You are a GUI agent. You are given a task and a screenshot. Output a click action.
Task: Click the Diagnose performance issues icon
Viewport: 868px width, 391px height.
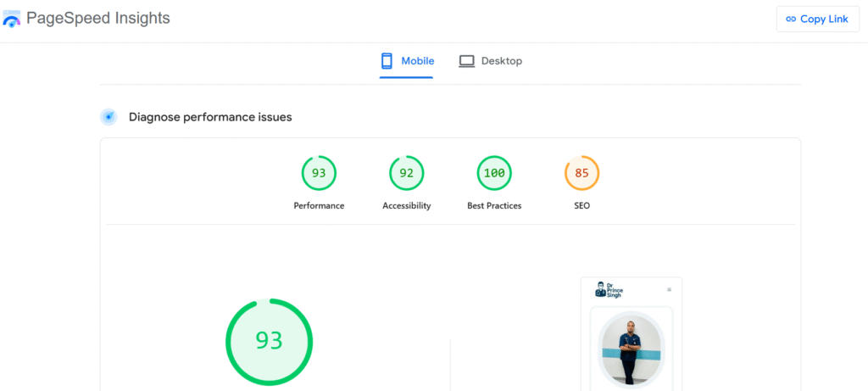click(108, 117)
